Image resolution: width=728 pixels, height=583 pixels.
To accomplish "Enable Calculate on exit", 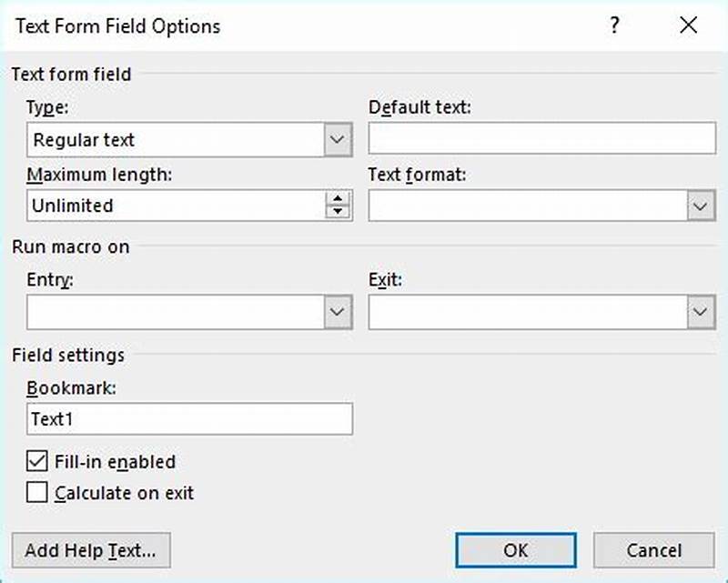I will click(37, 493).
